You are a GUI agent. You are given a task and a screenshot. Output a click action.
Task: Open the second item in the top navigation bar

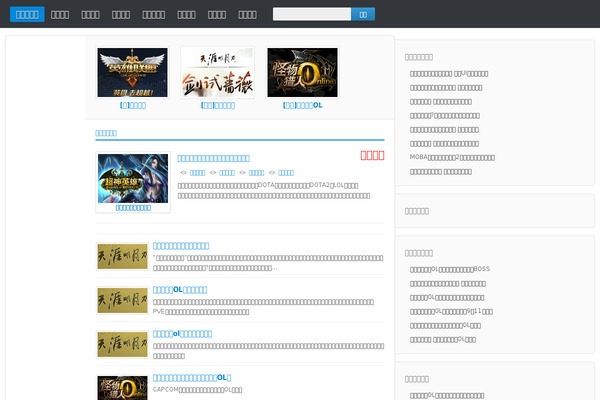[60, 15]
